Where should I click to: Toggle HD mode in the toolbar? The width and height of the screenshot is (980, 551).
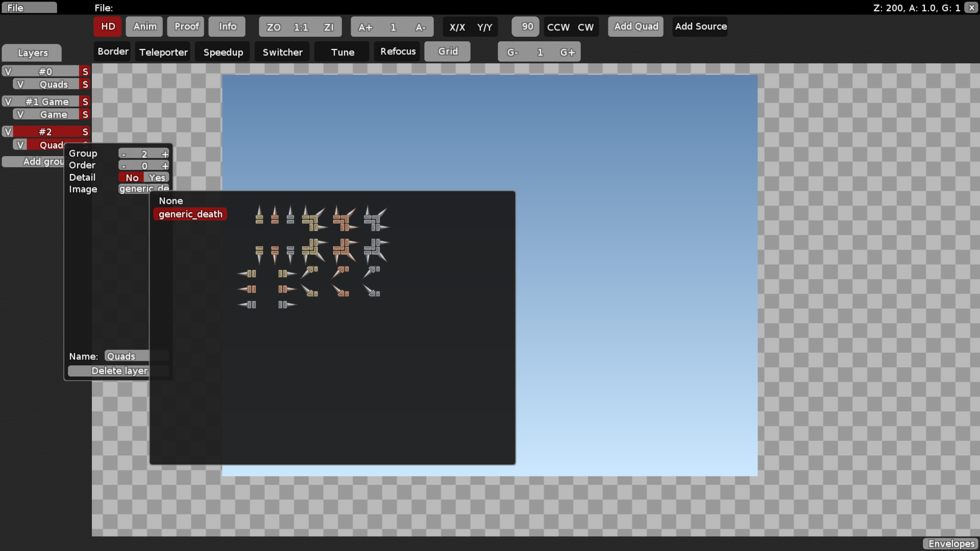tap(107, 26)
